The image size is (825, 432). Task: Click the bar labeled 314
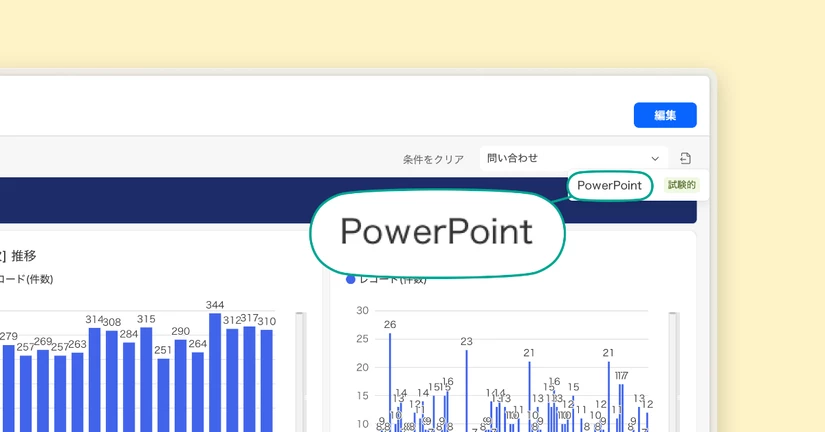click(x=95, y=380)
